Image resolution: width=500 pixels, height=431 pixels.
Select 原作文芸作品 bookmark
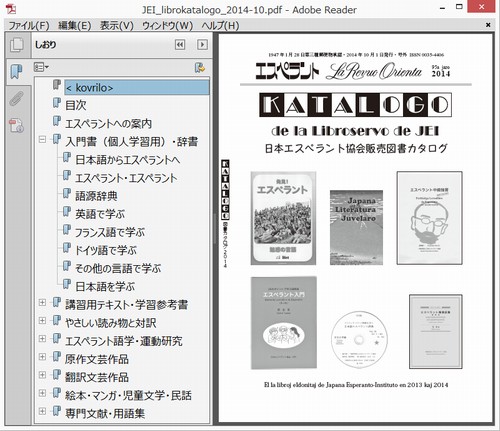[97, 359]
